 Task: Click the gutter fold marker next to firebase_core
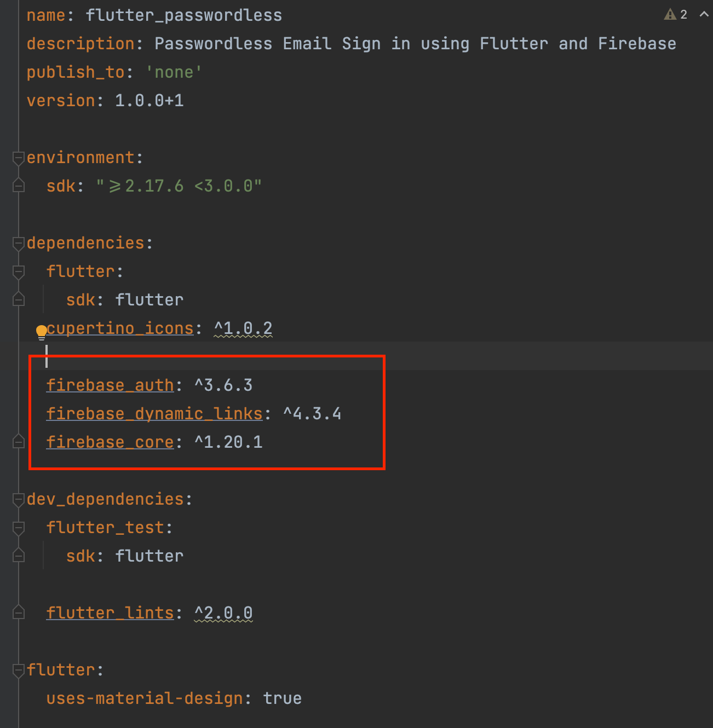click(18, 442)
